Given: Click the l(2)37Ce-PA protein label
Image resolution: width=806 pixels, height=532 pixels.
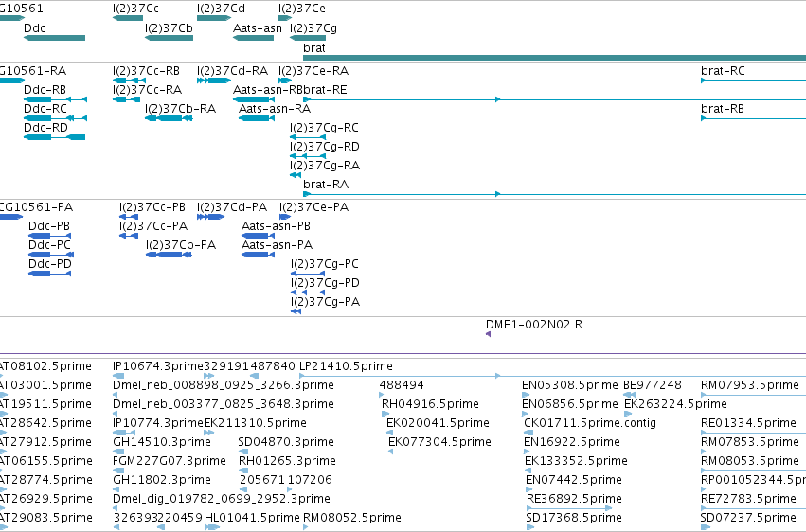Looking at the screenshot, I should (314, 207).
